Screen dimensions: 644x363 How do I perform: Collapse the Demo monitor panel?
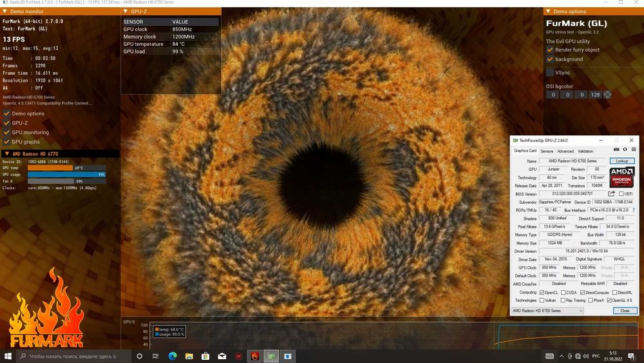(5, 12)
